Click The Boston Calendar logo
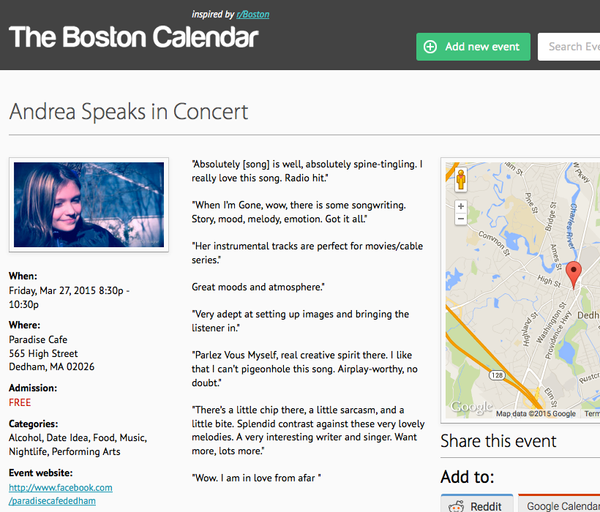600x512 pixels. click(x=134, y=37)
